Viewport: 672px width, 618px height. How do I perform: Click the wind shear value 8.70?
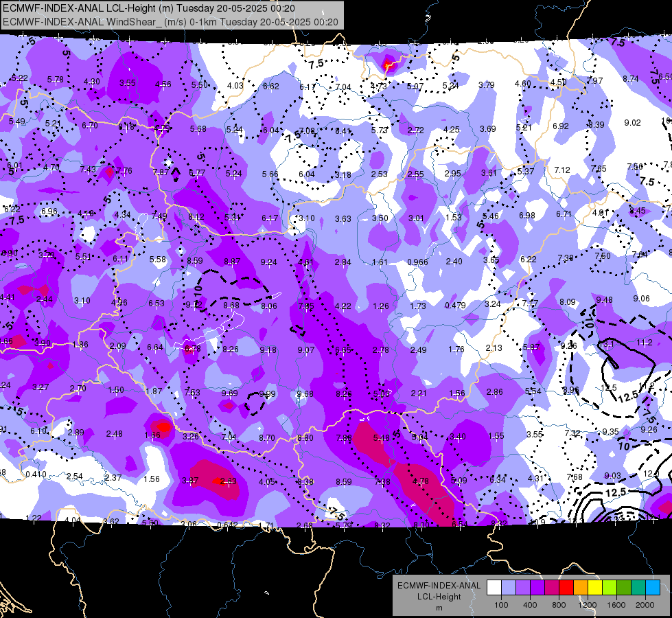(267, 438)
